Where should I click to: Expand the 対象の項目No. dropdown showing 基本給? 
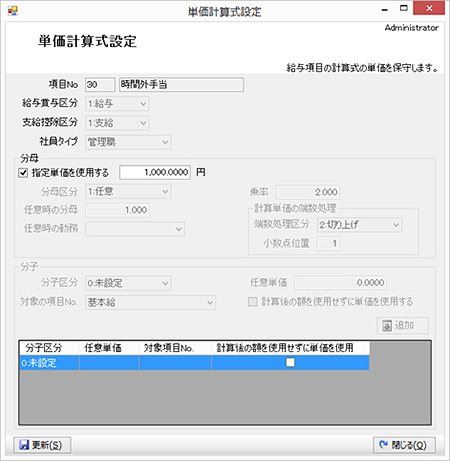pos(150,302)
